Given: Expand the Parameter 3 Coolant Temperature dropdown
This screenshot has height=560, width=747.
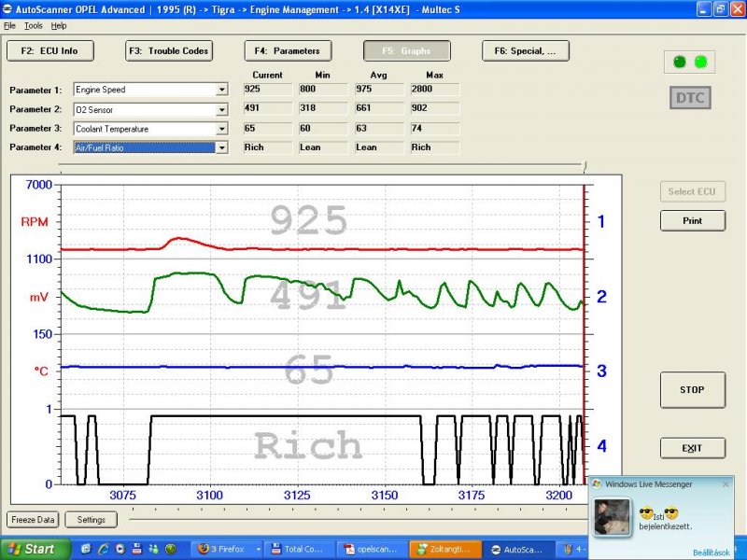Looking at the screenshot, I should pyautogui.click(x=221, y=129).
